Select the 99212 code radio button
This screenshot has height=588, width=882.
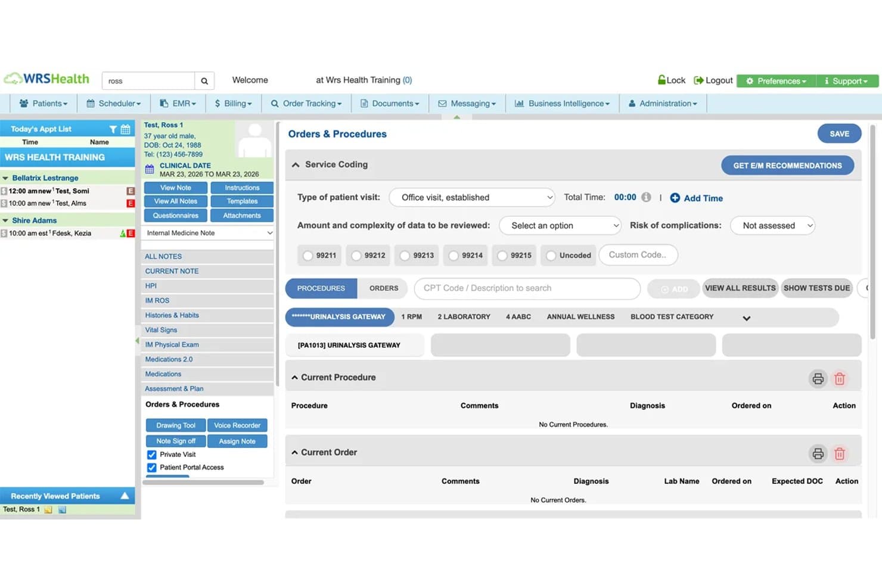click(356, 256)
